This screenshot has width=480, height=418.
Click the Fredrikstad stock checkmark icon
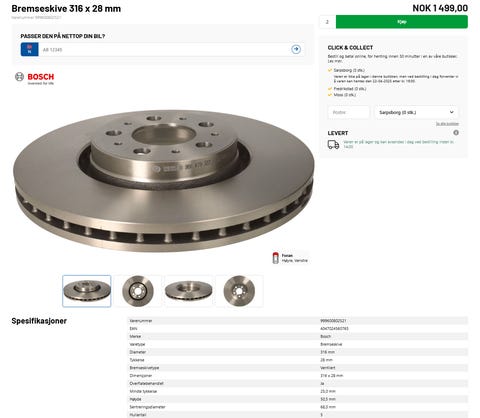[x=330, y=89]
